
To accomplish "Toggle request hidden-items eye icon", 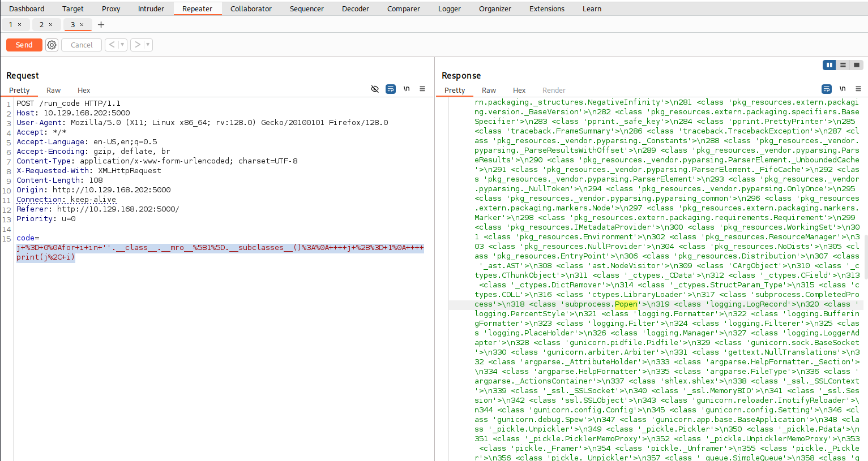I will (375, 89).
